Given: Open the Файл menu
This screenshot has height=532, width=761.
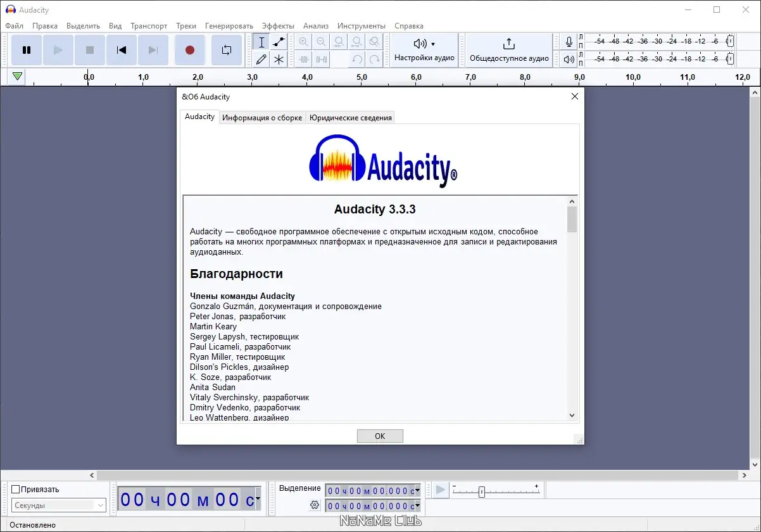Looking at the screenshot, I should [x=14, y=26].
